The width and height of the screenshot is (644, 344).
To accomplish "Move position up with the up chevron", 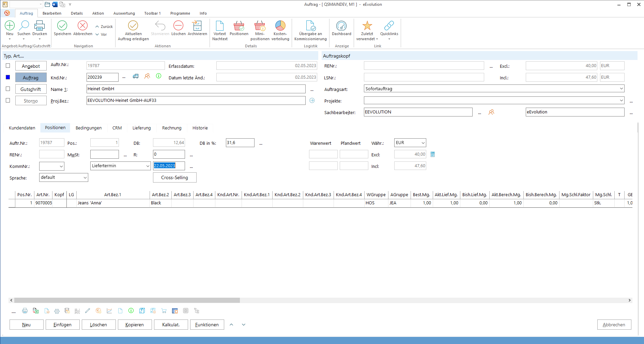I will click(x=231, y=325).
